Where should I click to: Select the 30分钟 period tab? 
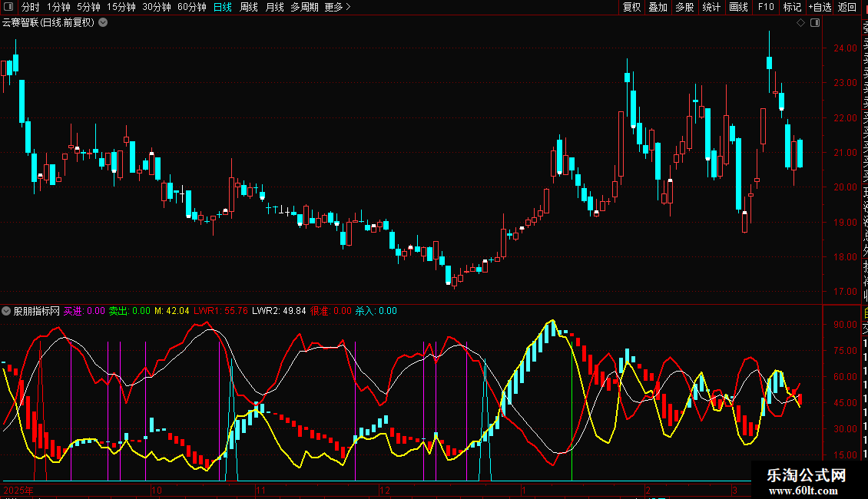(157, 7)
